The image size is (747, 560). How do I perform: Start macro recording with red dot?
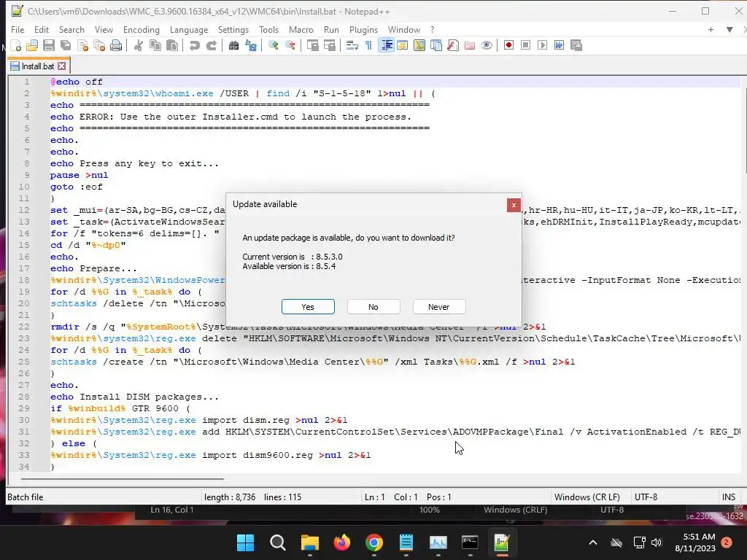tap(508, 45)
